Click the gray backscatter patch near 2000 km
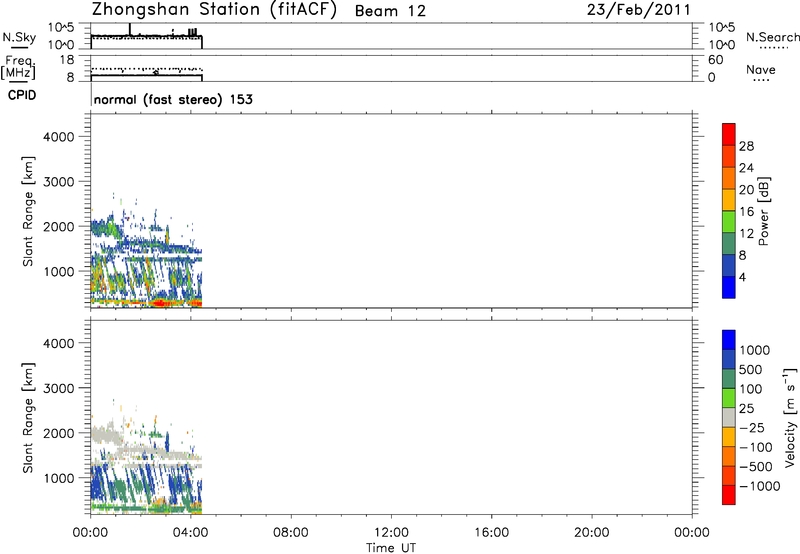This screenshot has width=800, height=554. (107, 435)
